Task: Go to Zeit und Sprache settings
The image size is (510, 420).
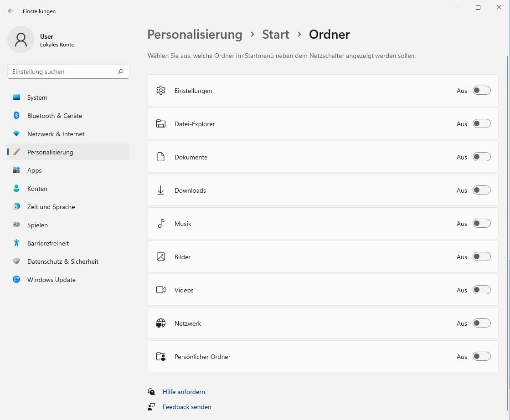Action: (x=51, y=207)
